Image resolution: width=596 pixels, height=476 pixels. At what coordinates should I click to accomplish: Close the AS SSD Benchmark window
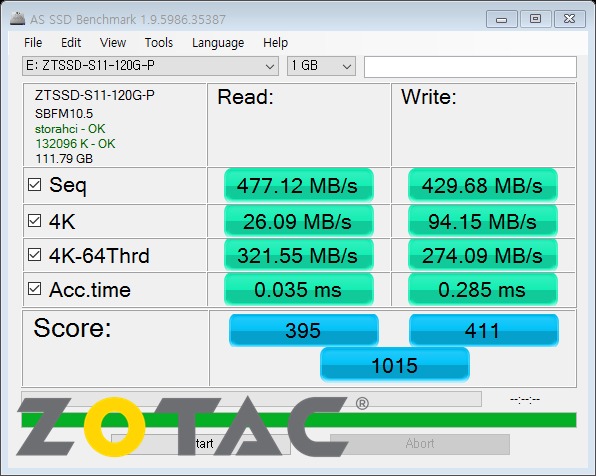pyautogui.click(x=569, y=19)
